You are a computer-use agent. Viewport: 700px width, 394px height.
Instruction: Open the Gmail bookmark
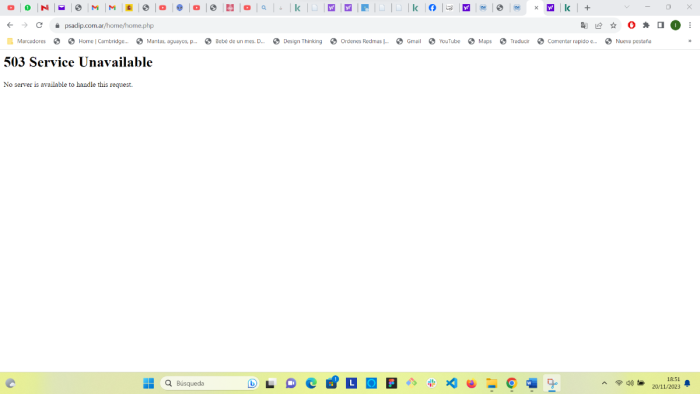pos(408,41)
